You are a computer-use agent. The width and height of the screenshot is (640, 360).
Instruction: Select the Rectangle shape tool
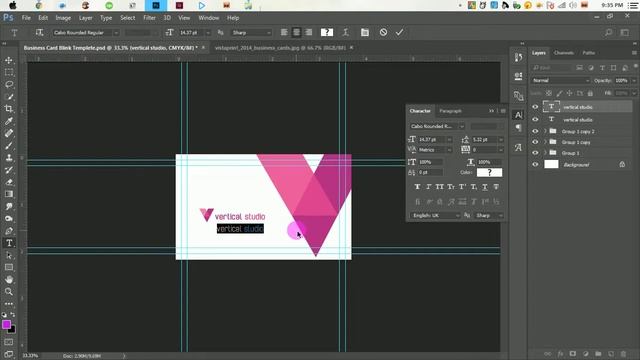tap(9, 268)
